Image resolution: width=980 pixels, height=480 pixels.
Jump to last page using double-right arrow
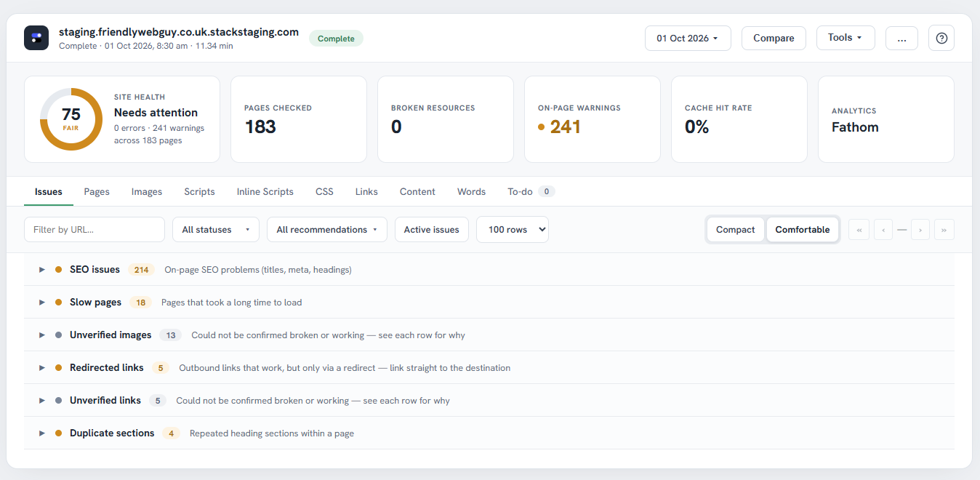click(x=944, y=230)
